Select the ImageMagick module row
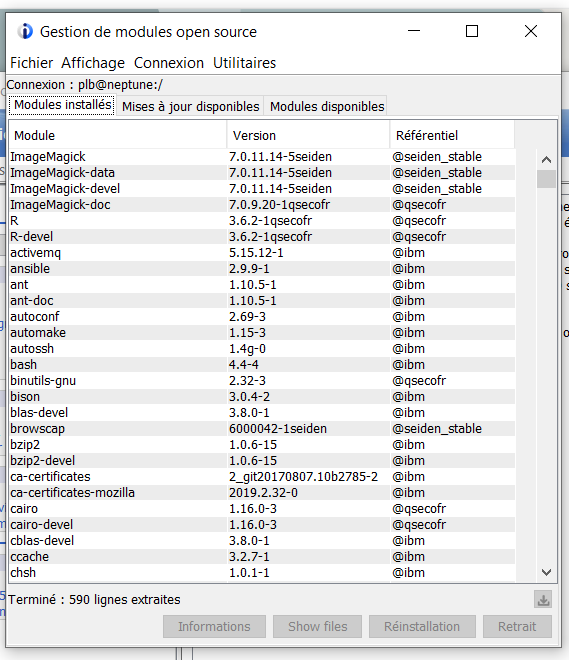Viewport: 569px width, 660px height. (262, 157)
